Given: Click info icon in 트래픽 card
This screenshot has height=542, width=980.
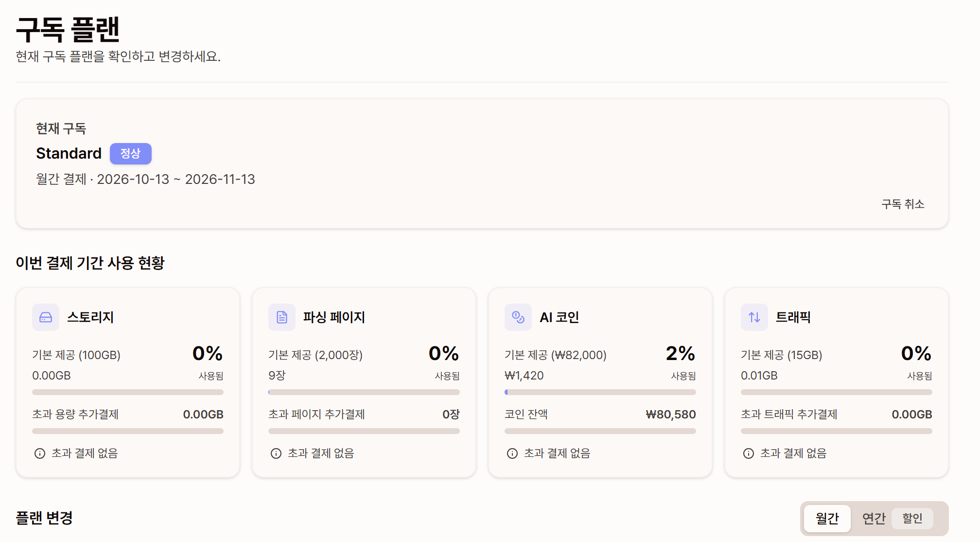Looking at the screenshot, I should (749, 453).
